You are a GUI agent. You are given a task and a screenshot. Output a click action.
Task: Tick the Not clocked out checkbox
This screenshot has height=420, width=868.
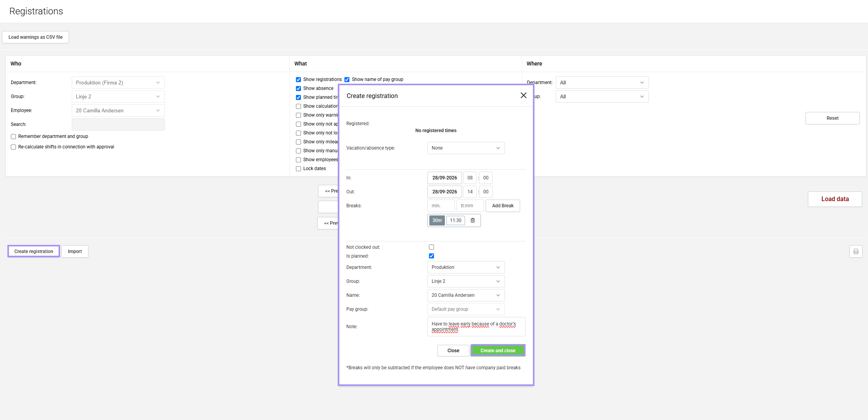point(431,247)
